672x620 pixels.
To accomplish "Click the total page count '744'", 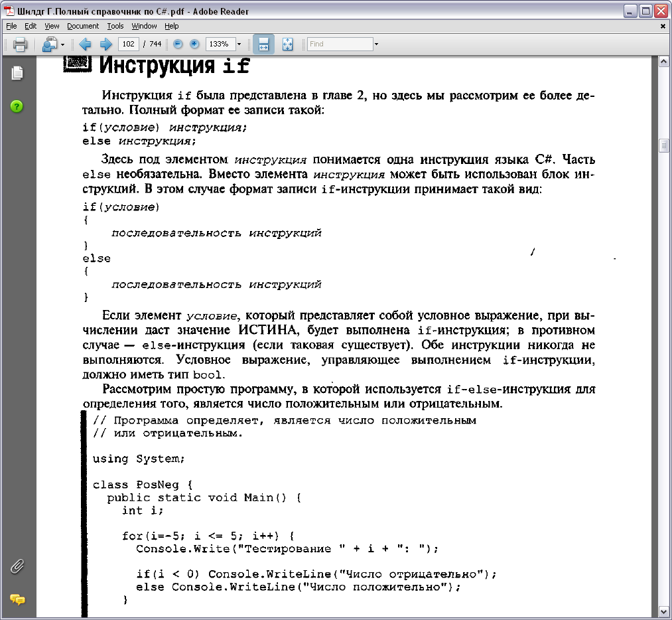I will coord(155,44).
